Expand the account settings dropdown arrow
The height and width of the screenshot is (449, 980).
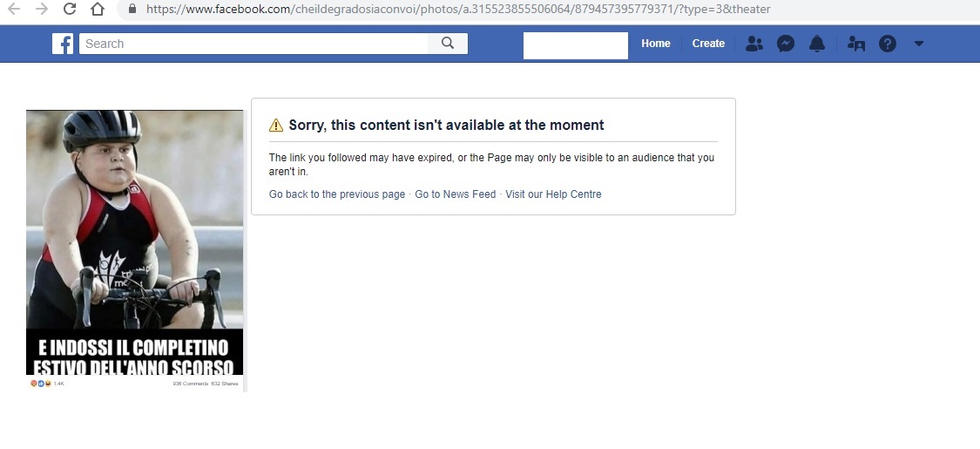pos(919,43)
